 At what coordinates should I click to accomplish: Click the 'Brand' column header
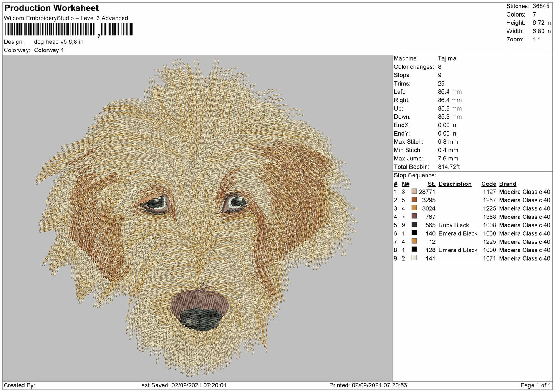point(507,184)
